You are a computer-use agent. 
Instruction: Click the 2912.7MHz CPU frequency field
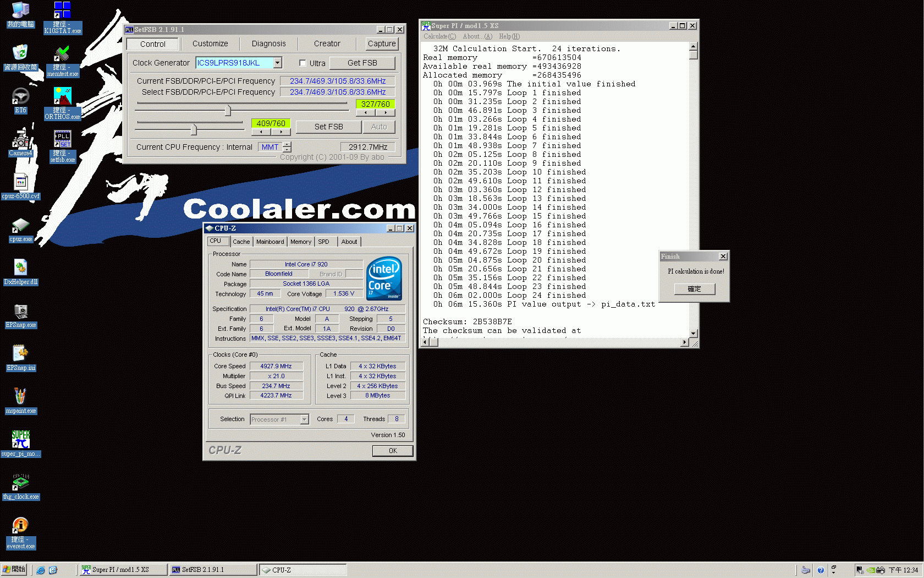[x=367, y=147]
